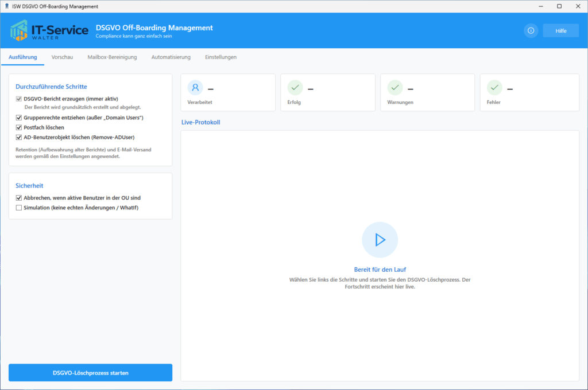Click the Der Bericht wird grundsätzlich hint
The width and height of the screenshot is (588, 390).
[x=83, y=107]
